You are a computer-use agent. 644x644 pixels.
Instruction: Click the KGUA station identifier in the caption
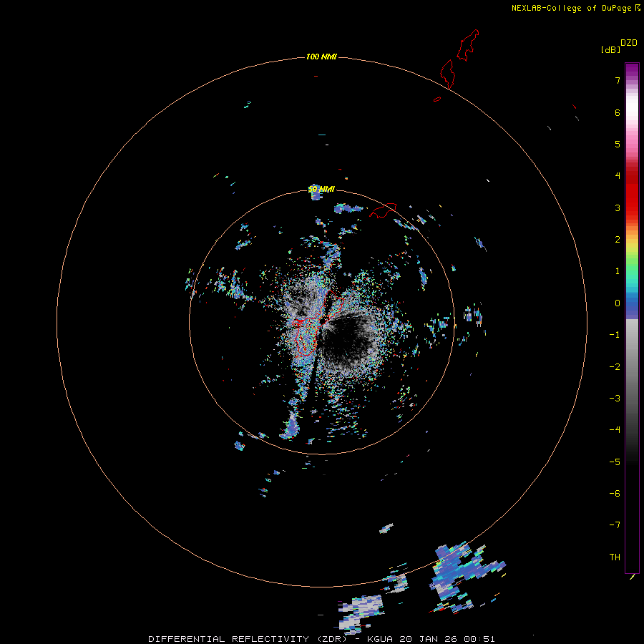click(380, 639)
